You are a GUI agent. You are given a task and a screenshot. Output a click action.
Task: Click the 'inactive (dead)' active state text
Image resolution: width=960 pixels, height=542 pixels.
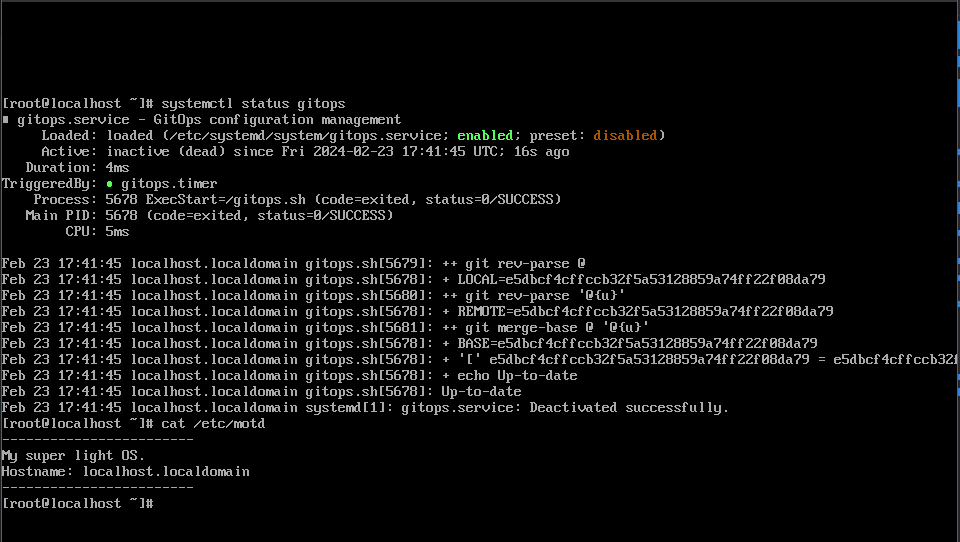pos(166,151)
